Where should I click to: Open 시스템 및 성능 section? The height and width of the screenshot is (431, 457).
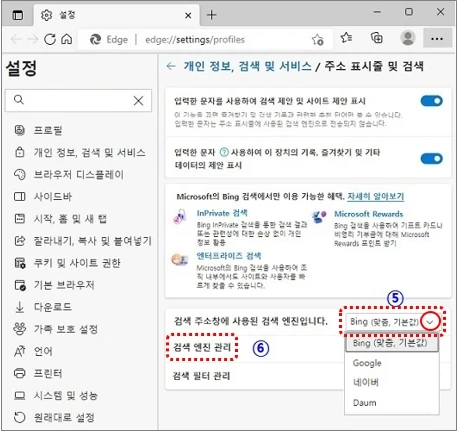(56, 395)
